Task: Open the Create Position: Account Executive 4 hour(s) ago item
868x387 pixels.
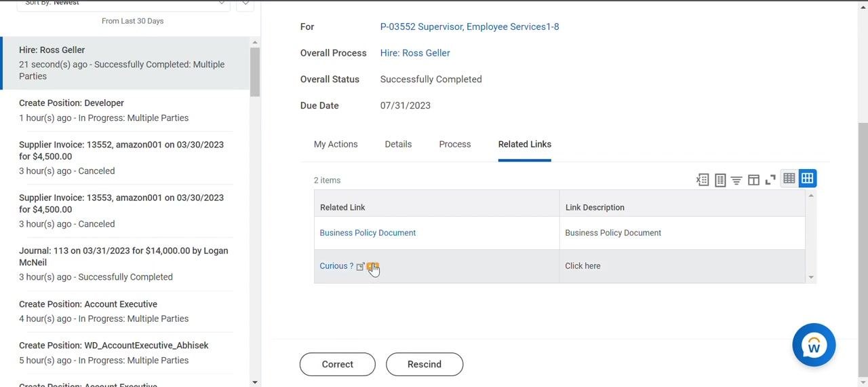Action: click(125, 311)
